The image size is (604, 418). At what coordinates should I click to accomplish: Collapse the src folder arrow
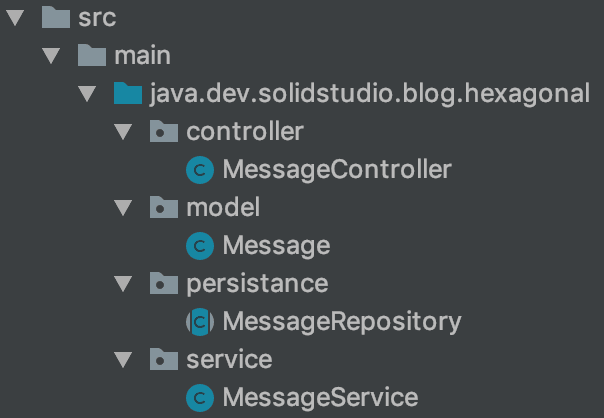15,18
